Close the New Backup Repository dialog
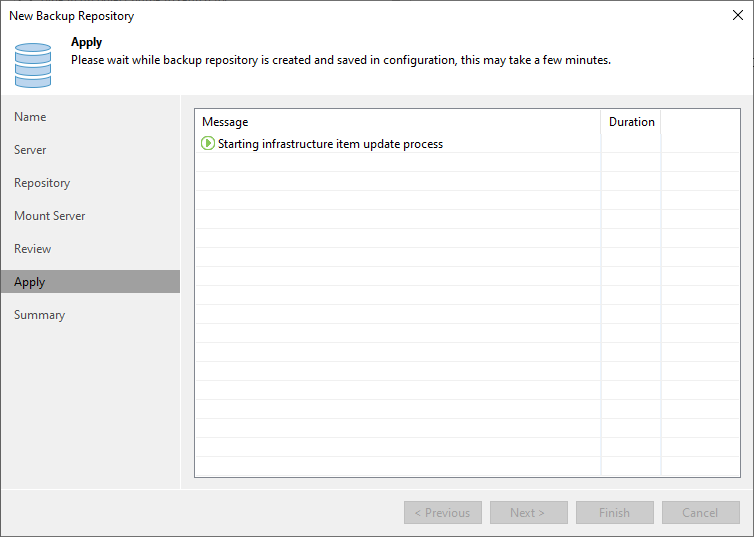This screenshot has height=537, width=754. pos(738,15)
